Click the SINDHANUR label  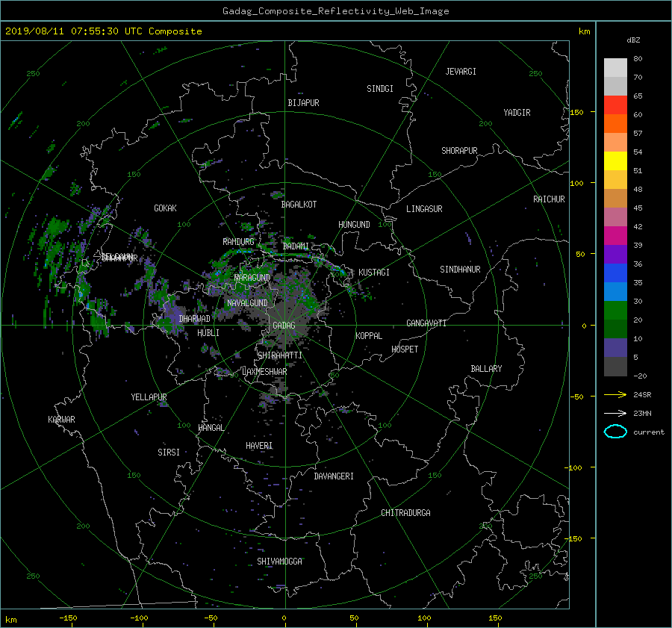460,270
